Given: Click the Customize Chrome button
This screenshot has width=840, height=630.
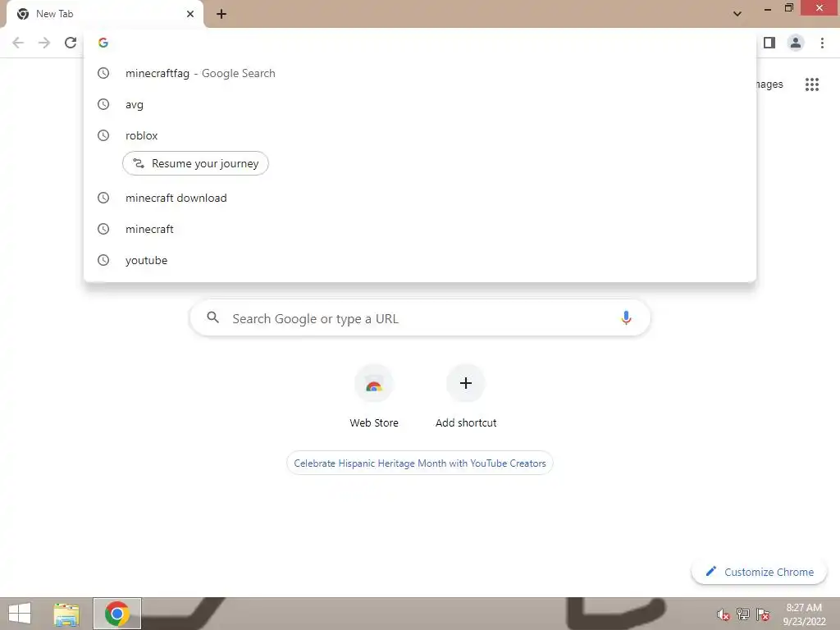Looking at the screenshot, I should coord(759,572).
